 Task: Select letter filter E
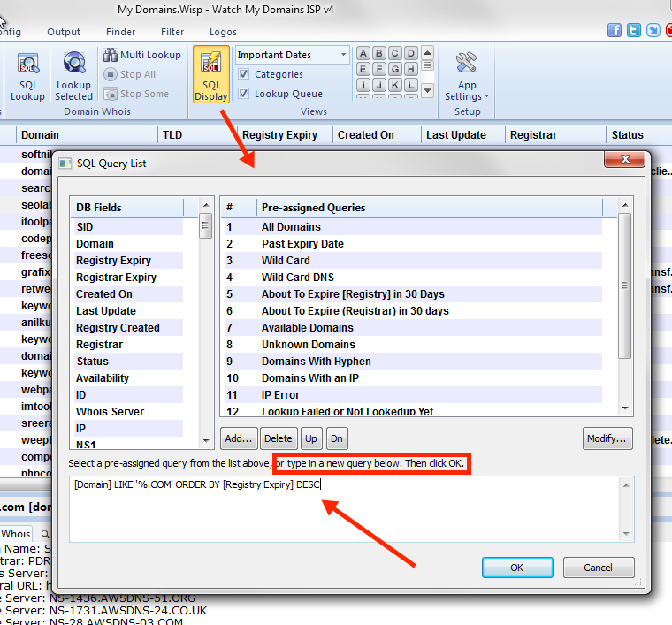click(x=363, y=69)
